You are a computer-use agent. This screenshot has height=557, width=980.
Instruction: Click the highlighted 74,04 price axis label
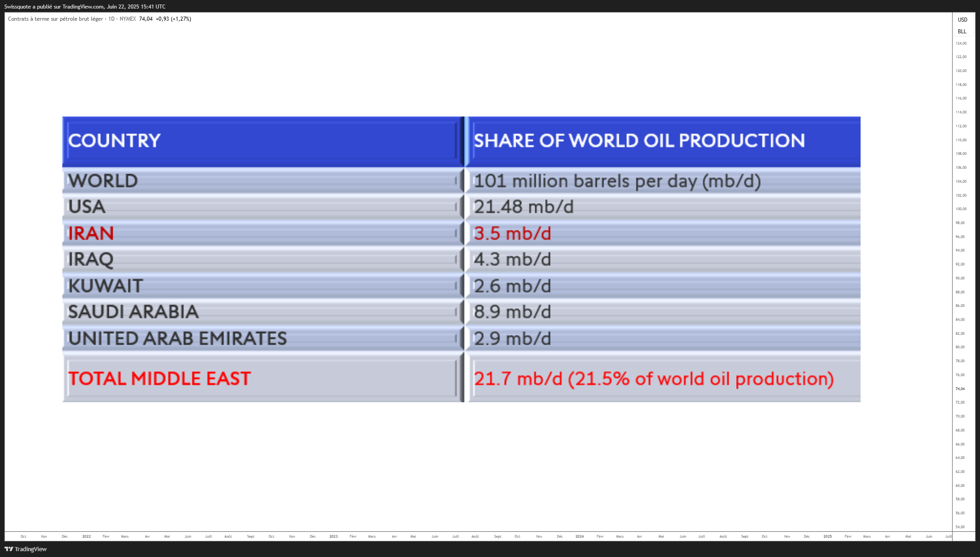[x=960, y=389]
